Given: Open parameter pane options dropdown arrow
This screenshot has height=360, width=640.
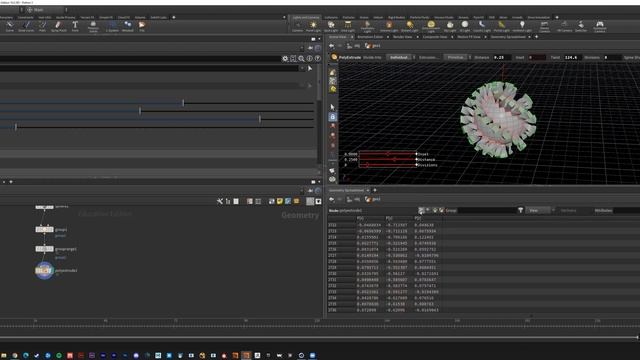Looking at the screenshot, I should coord(319,39).
